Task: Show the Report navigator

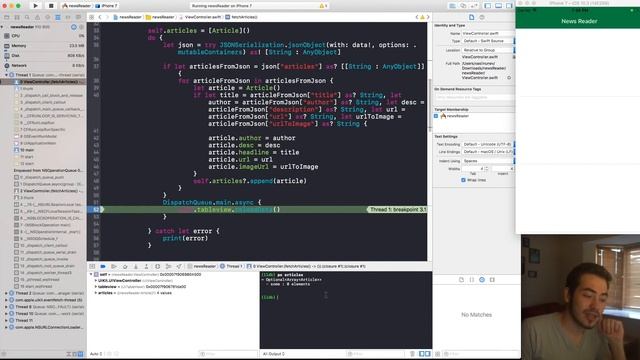Action: click(x=78, y=17)
